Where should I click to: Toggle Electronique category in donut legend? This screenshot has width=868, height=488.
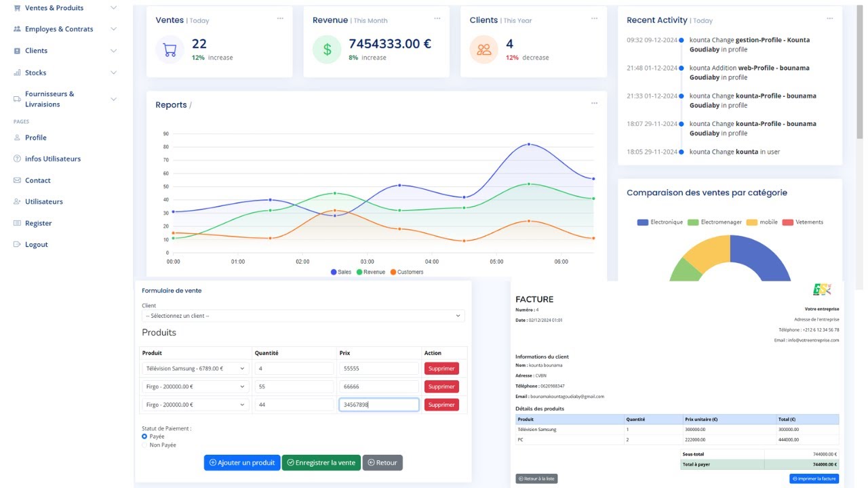(x=660, y=222)
